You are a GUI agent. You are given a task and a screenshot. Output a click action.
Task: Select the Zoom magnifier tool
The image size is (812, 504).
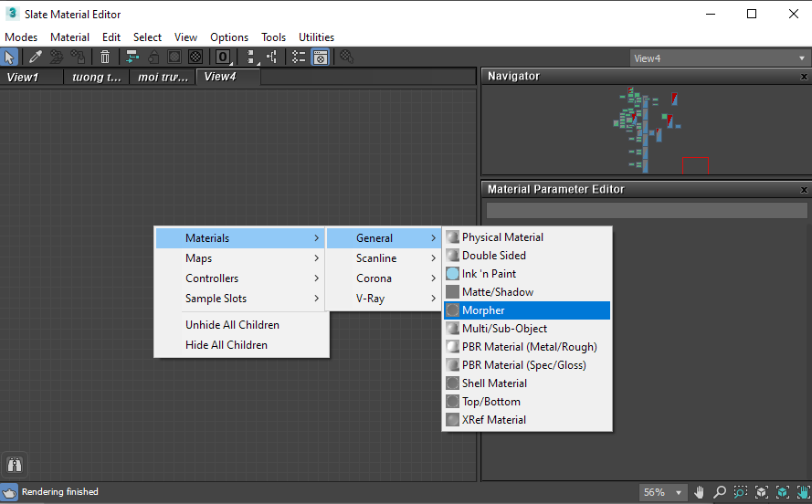tap(720, 492)
